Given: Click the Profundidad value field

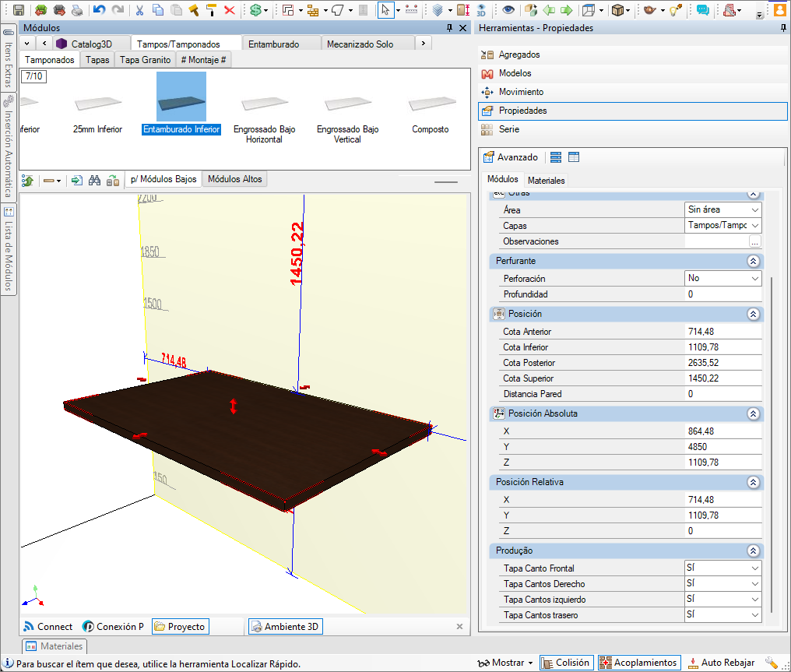Looking at the screenshot, I should coord(723,294).
